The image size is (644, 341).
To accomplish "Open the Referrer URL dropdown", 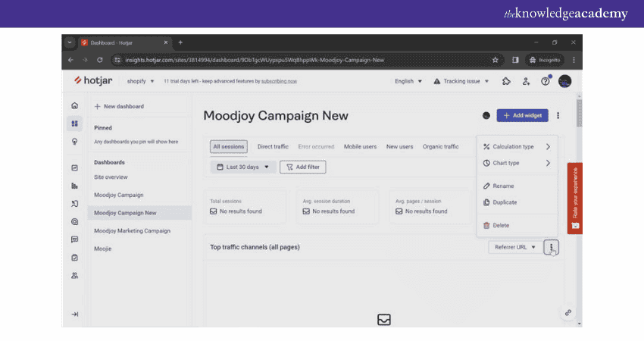I will click(514, 247).
